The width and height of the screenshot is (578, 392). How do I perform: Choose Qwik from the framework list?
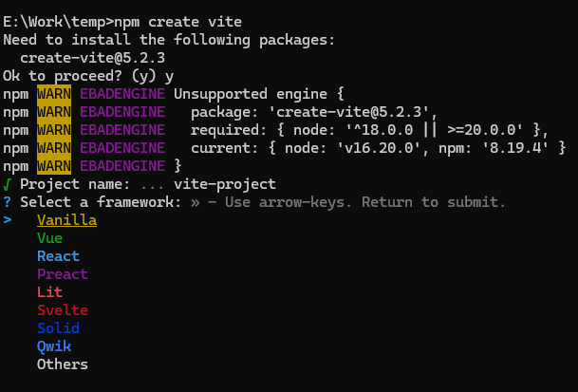click(53, 346)
